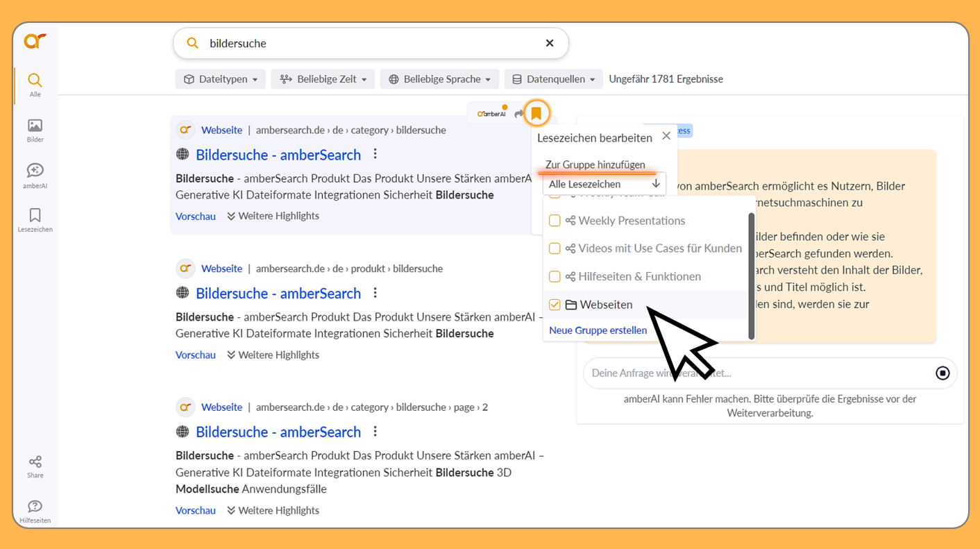Focus the bildersuche search input
Screen dimensions: 980x549
pos(371,43)
